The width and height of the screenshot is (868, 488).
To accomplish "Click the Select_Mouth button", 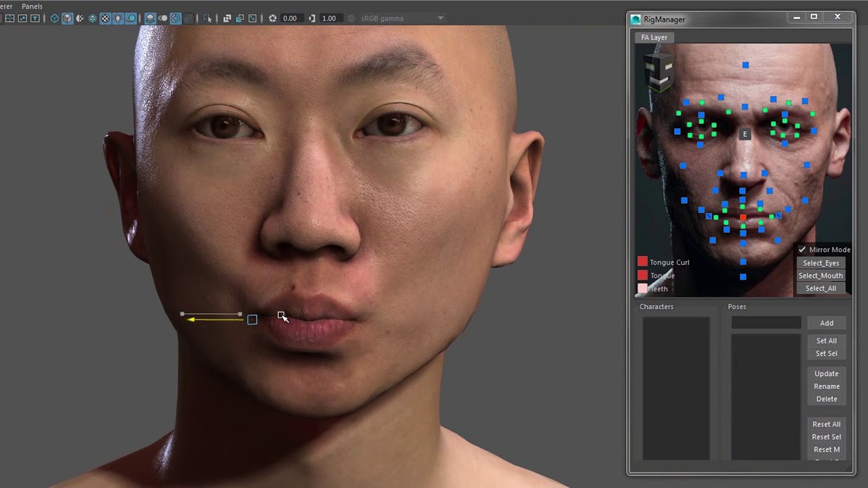I will [821, 276].
